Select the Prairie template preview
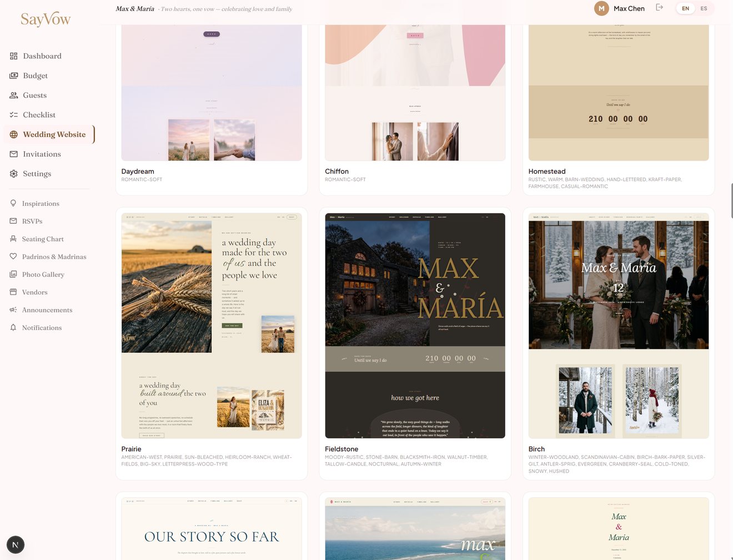Viewport: 733px width, 560px height. pyautogui.click(x=212, y=326)
